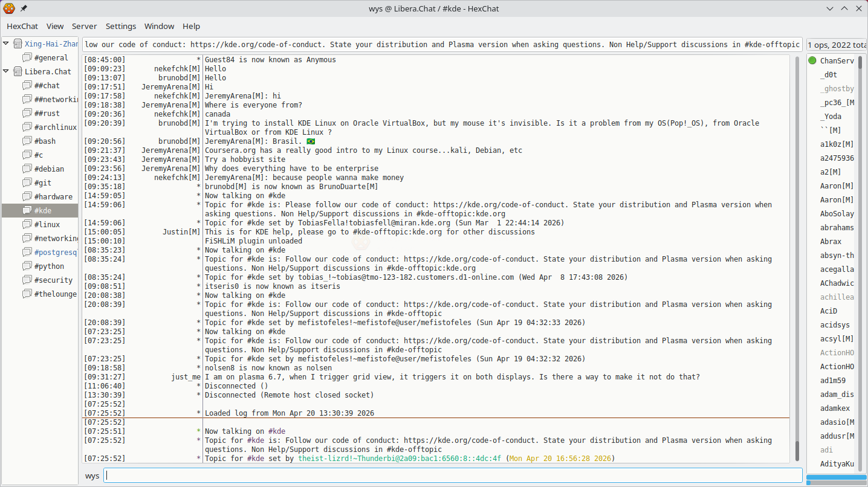
Task: Click the wys nickname button
Action: 92,476
